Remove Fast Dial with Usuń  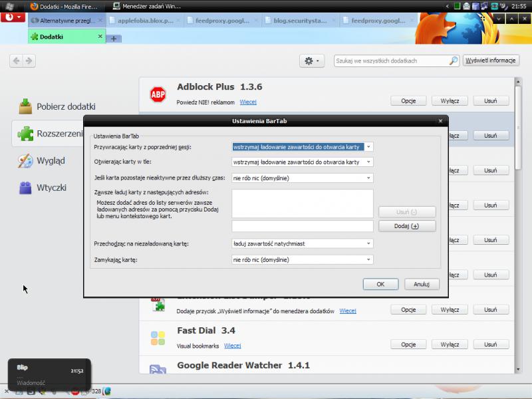491,344
